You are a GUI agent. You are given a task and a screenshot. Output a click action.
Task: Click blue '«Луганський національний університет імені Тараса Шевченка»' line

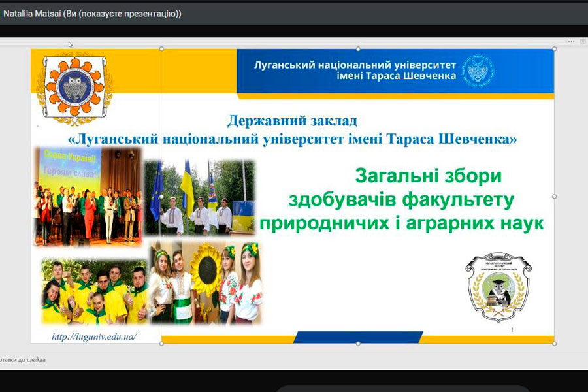click(293, 139)
